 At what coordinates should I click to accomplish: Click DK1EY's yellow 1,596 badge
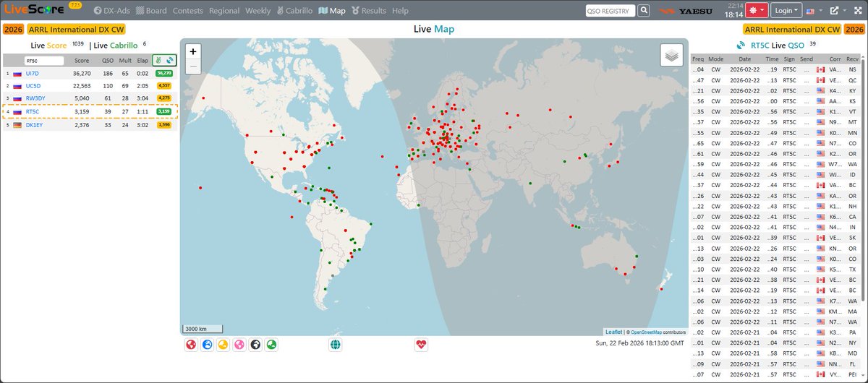[164, 125]
